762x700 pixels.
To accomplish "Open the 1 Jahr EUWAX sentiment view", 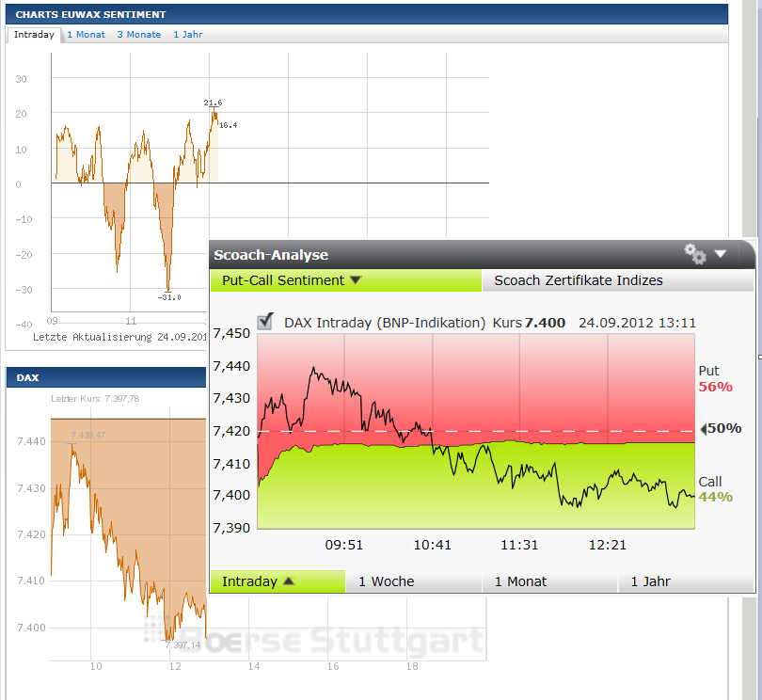I will coord(186,34).
